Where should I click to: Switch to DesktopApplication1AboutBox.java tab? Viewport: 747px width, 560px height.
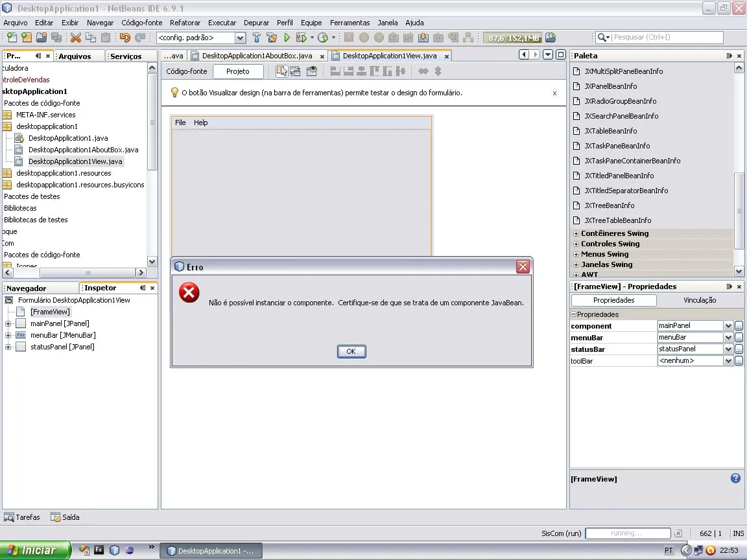click(257, 56)
